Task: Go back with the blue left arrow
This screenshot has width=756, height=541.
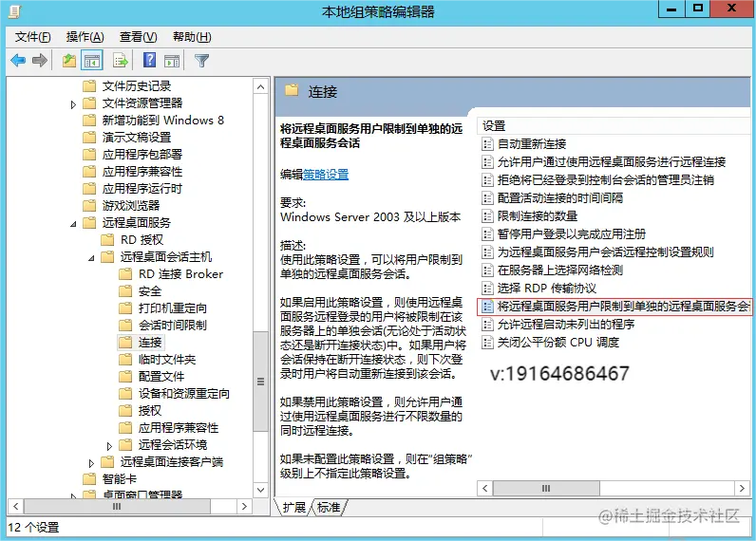Action: 18,60
